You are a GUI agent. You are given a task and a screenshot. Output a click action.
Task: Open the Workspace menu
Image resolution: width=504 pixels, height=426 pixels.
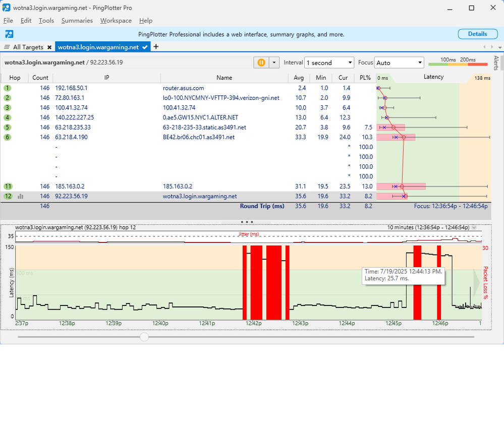pyautogui.click(x=116, y=21)
